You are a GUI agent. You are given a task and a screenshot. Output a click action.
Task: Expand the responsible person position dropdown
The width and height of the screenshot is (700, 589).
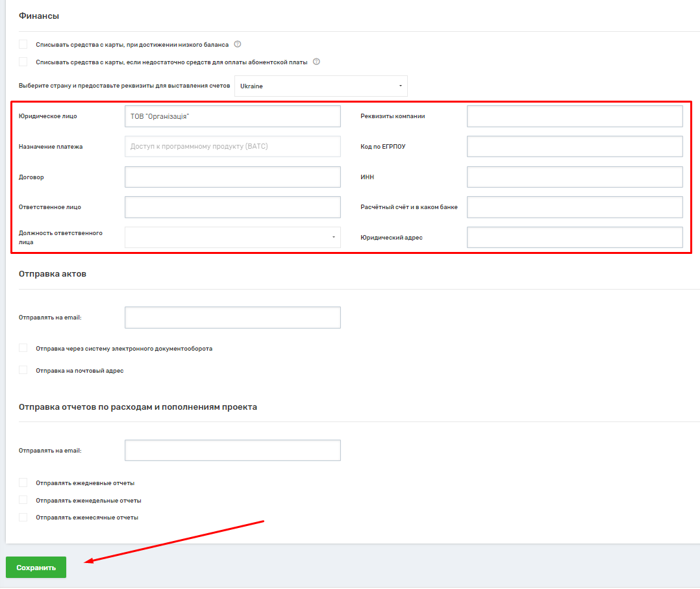232,237
